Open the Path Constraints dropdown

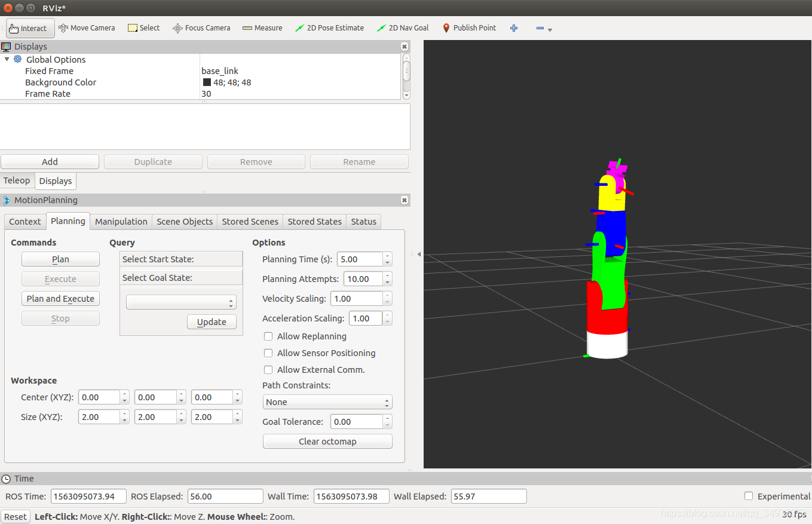pos(327,402)
